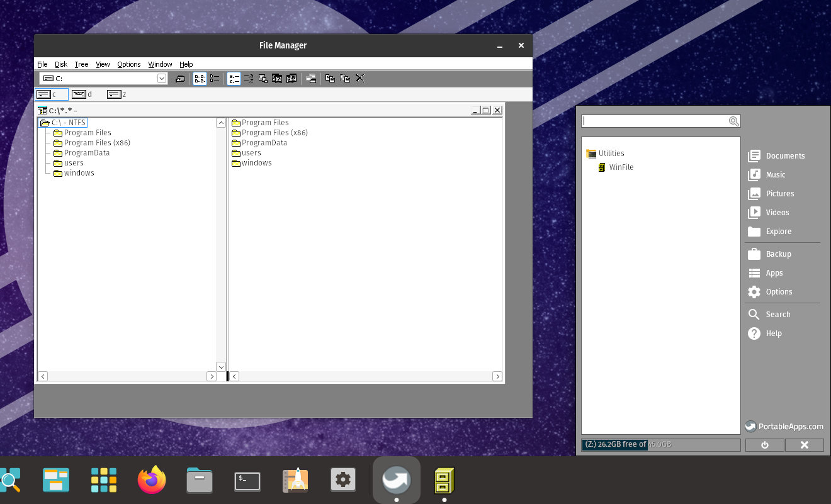This screenshot has width=831, height=504.
Task: Click tree pane scroll-up arrow
Action: click(x=221, y=123)
